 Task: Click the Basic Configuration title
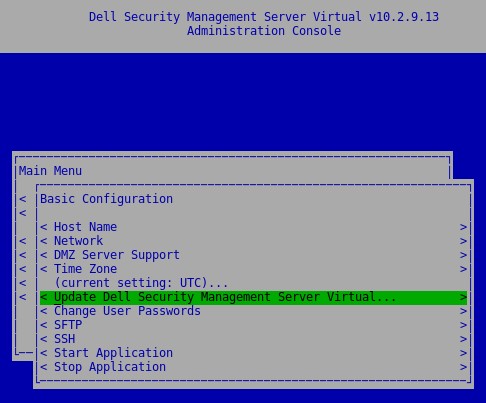click(106, 199)
